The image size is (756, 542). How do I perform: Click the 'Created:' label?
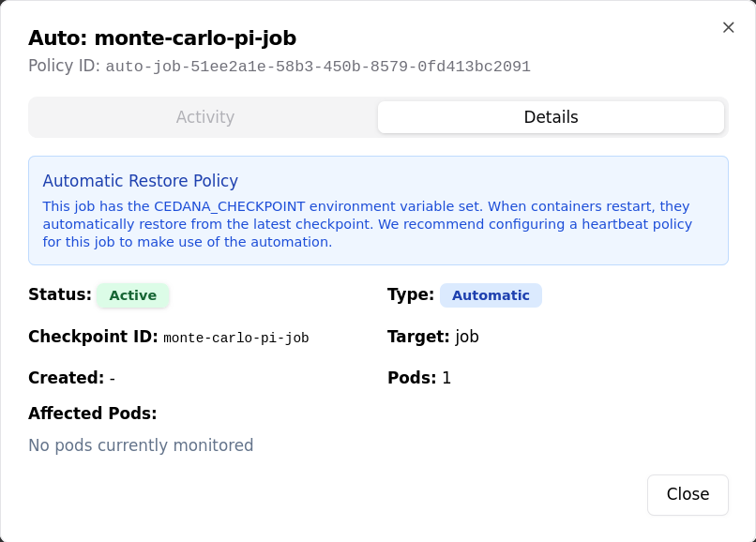click(66, 378)
